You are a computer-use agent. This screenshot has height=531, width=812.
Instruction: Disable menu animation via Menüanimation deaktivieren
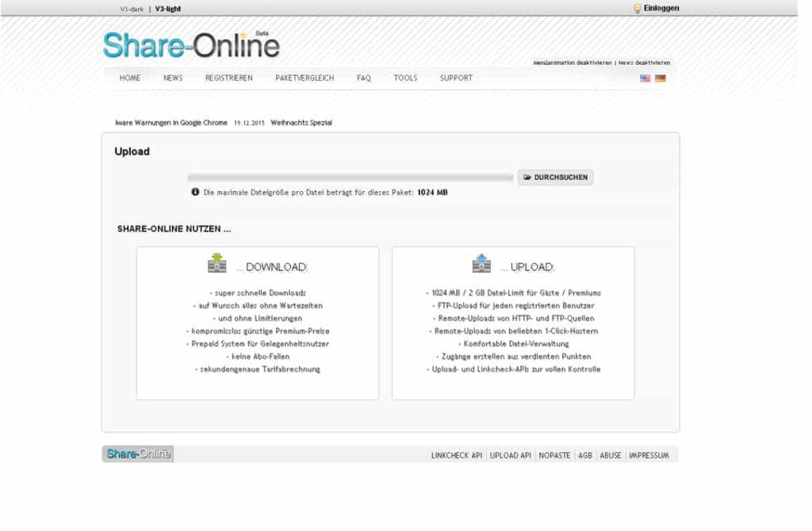point(573,63)
